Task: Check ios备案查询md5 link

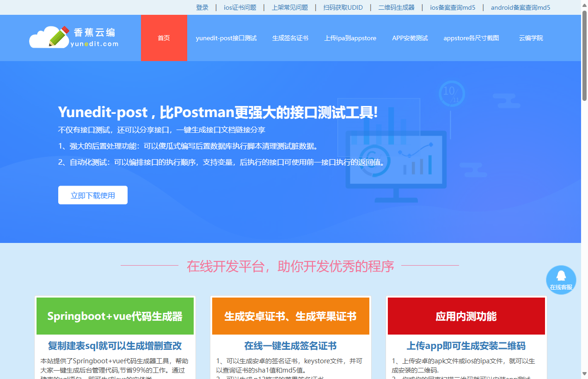Action: point(452,7)
